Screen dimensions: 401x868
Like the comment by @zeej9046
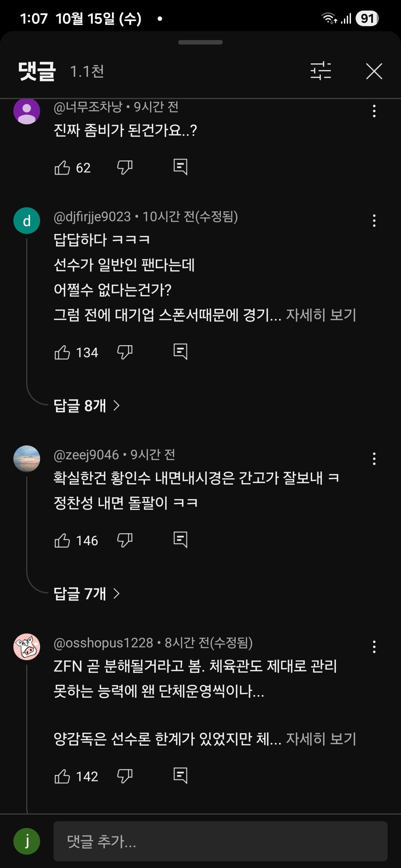click(x=62, y=541)
